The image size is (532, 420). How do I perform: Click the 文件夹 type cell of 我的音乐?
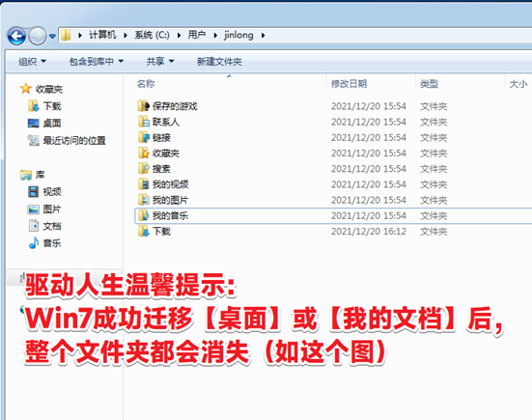coord(434,215)
